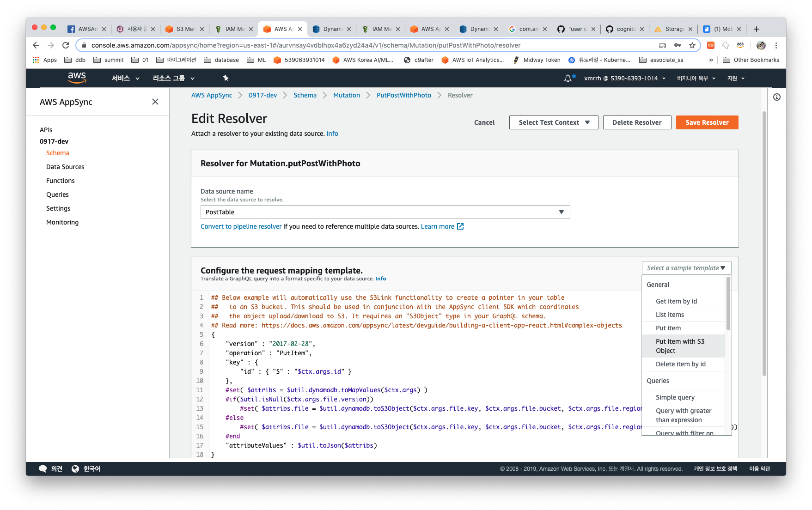Open Monitoring in sidebar
812x510 pixels.
[x=62, y=222]
